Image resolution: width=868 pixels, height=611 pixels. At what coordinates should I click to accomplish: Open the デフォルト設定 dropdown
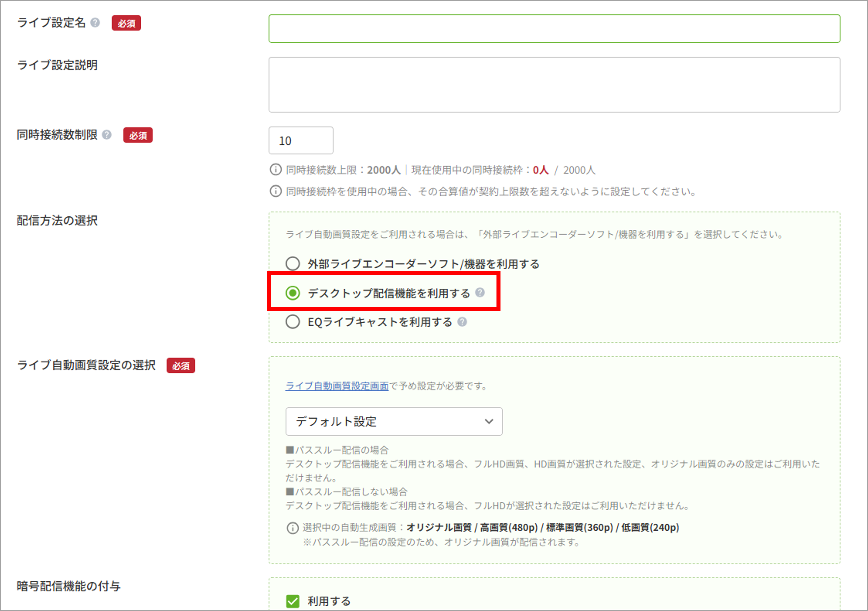coord(394,421)
